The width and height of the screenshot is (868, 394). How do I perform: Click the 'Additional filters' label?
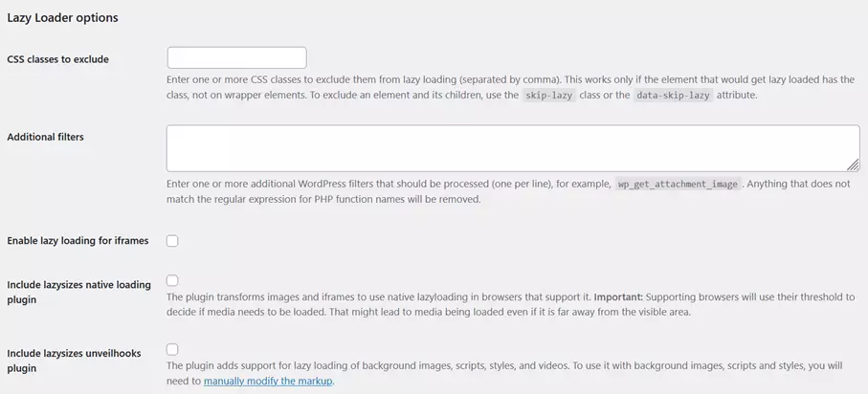coord(45,137)
